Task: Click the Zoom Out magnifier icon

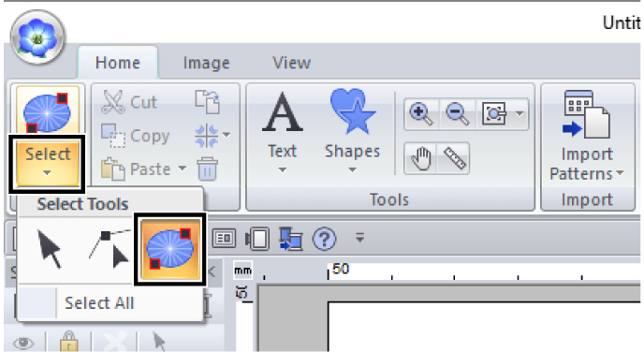Action: [x=458, y=114]
